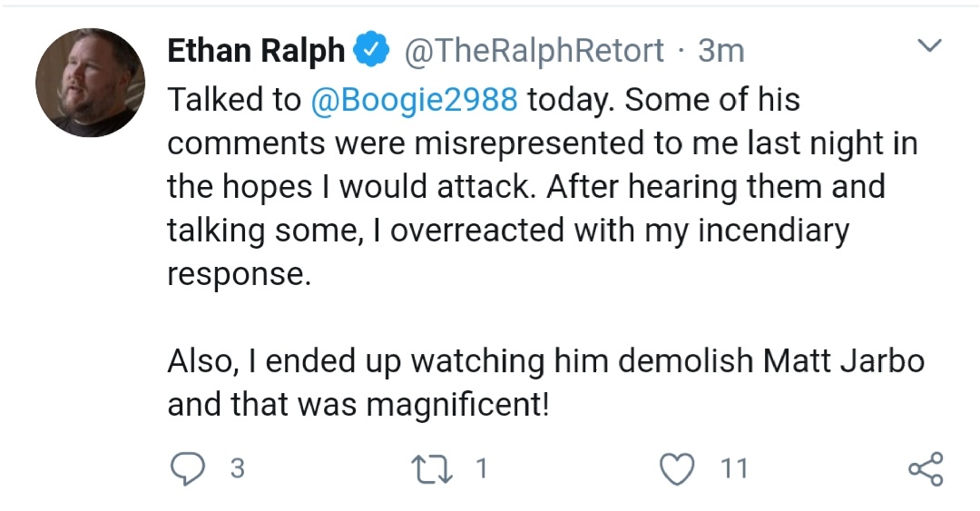Follow the @Boogie2988 mention link
980x511 pixels.
pyautogui.click(x=415, y=100)
